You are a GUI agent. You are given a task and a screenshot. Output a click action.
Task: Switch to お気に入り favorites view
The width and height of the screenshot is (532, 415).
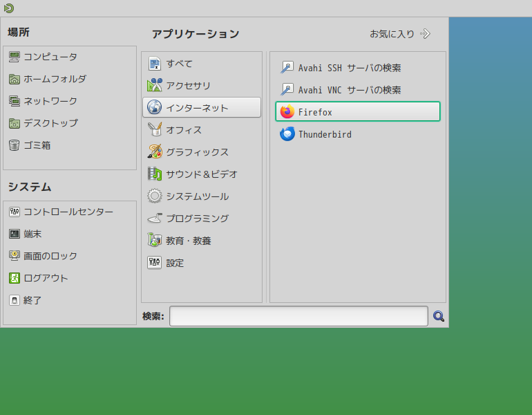(400, 34)
